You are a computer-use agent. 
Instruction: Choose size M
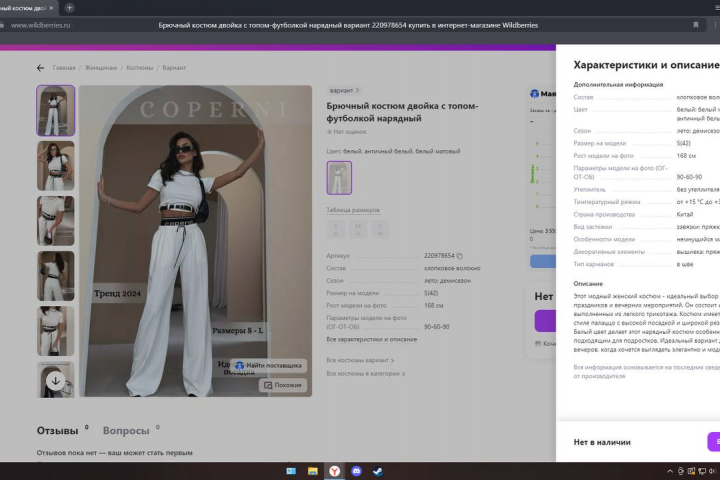358,229
